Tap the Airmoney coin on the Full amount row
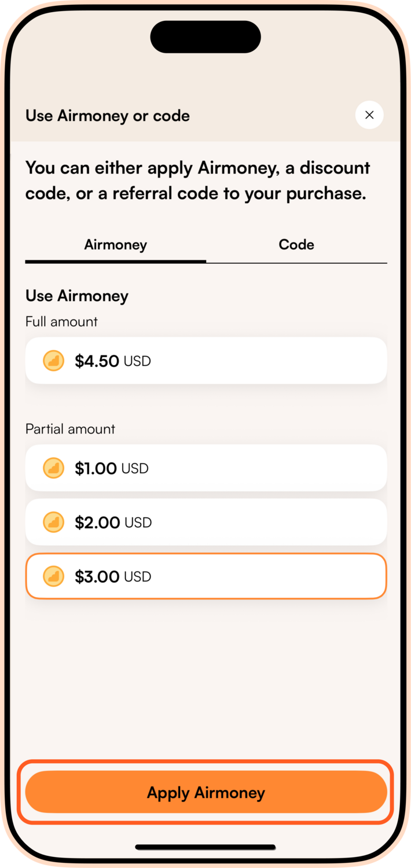 tap(53, 360)
